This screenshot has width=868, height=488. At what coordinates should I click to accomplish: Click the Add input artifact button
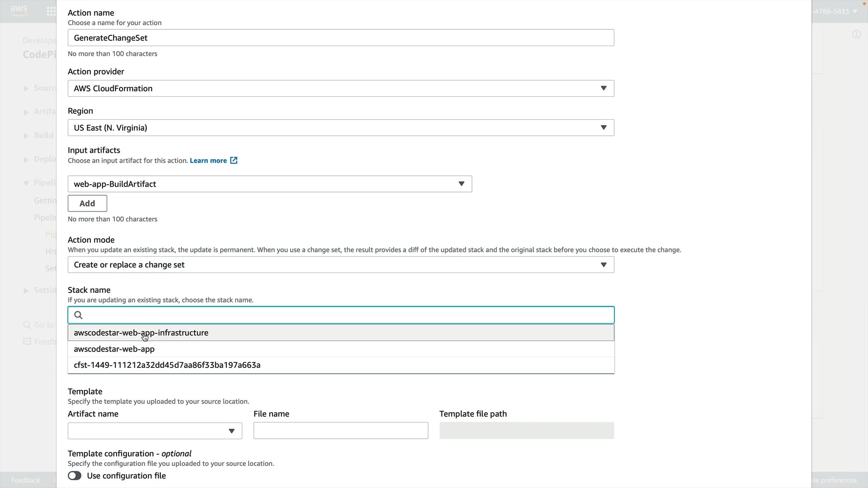87,203
